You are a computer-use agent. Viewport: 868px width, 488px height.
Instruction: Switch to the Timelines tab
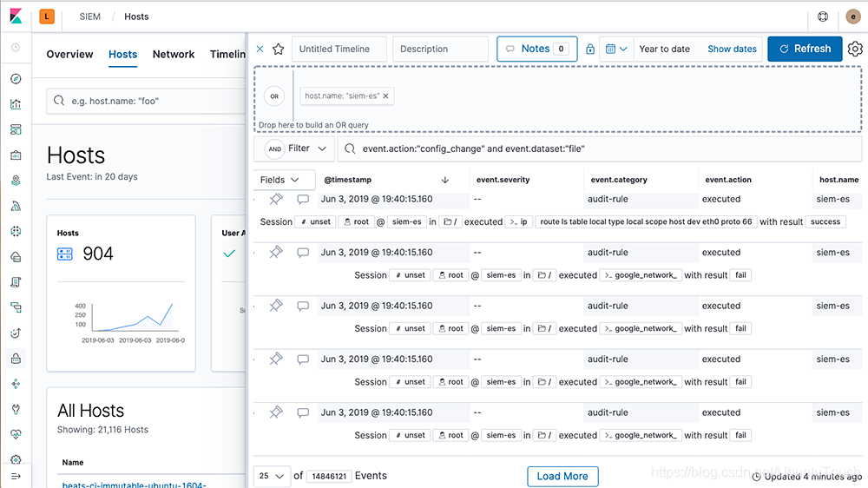click(227, 55)
